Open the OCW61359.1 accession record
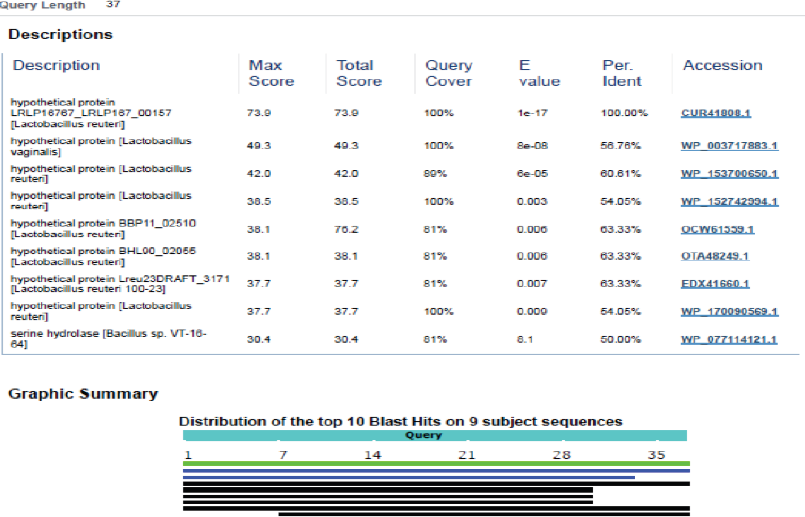 tap(718, 229)
